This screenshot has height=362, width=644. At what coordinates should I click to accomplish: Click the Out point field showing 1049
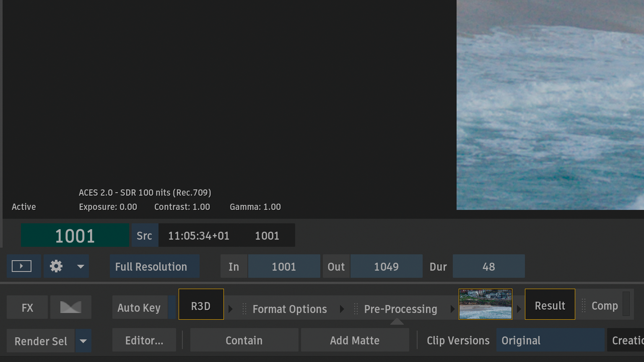pyautogui.click(x=386, y=266)
